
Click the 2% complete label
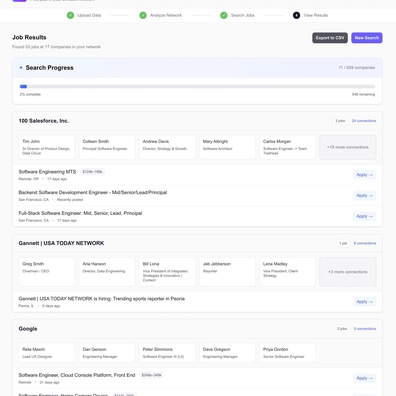point(30,94)
